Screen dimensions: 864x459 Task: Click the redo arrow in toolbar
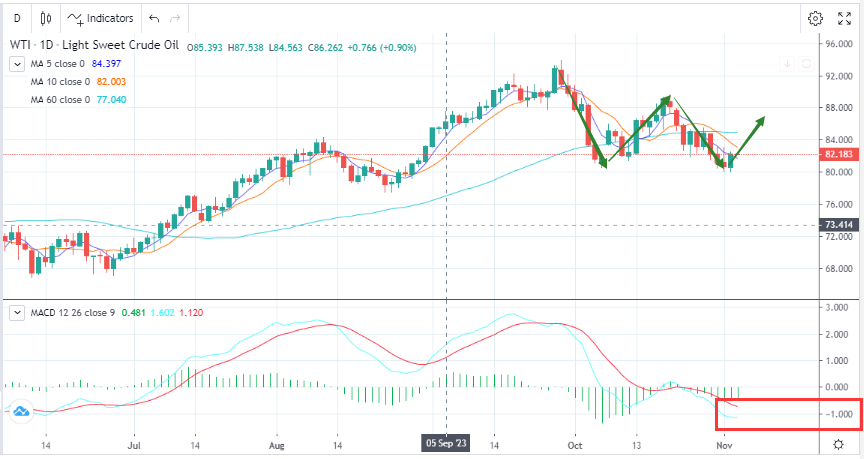click(176, 18)
